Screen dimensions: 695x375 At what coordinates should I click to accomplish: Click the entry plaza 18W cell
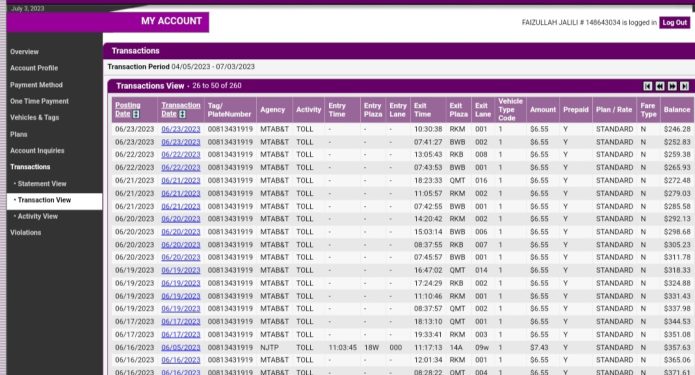tap(371, 348)
